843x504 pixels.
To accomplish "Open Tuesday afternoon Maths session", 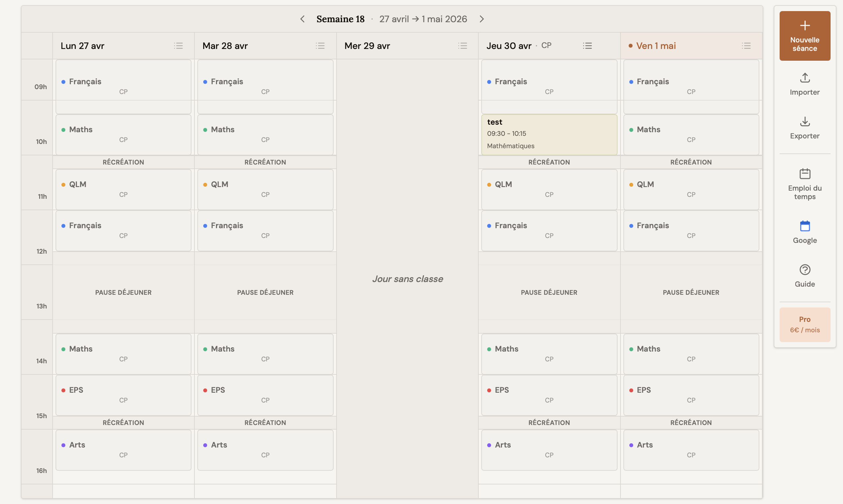I will pyautogui.click(x=265, y=354).
